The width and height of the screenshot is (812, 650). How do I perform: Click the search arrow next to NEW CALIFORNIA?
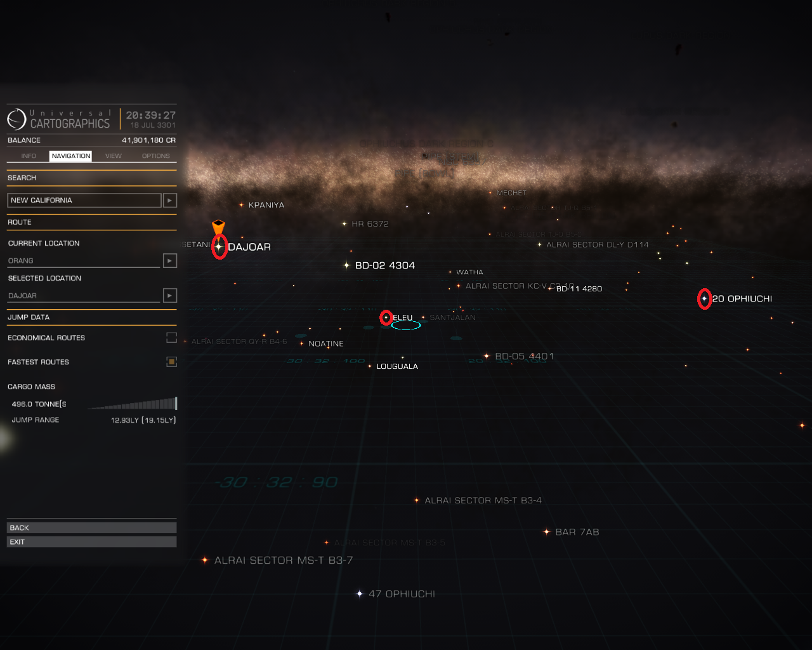(170, 201)
